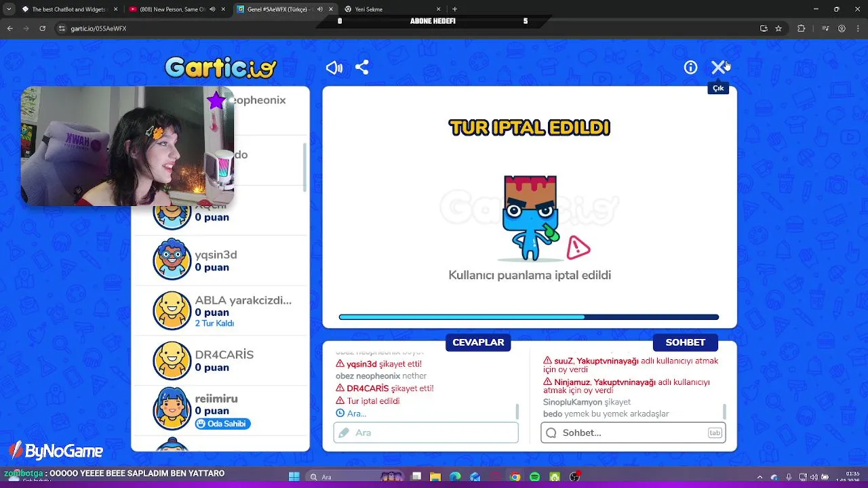The image size is (868, 488).
Task: Click the tab key hint in chat box
Action: pos(715,432)
